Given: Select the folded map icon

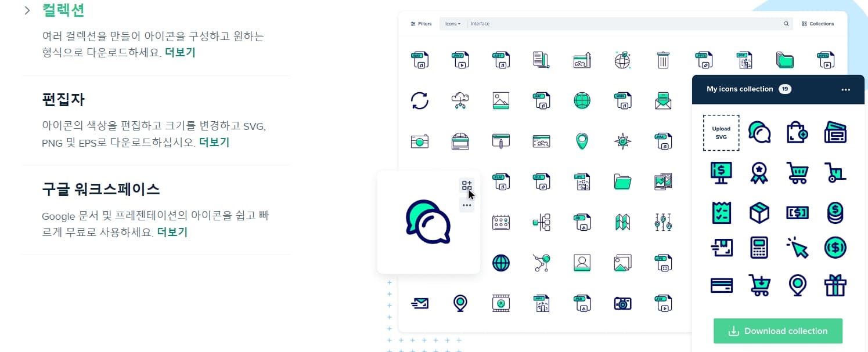Looking at the screenshot, I should tap(622, 222).
